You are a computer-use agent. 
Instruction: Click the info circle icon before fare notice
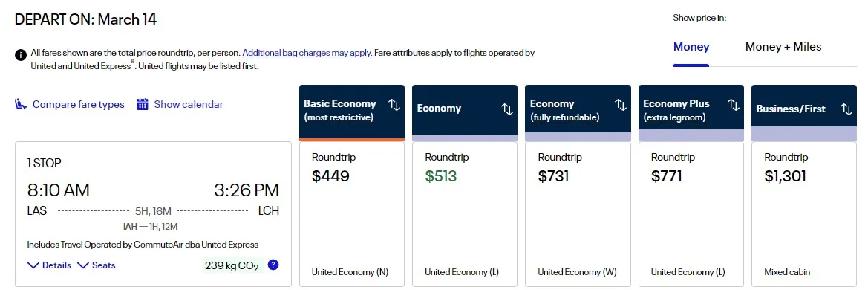click(21, 55)
